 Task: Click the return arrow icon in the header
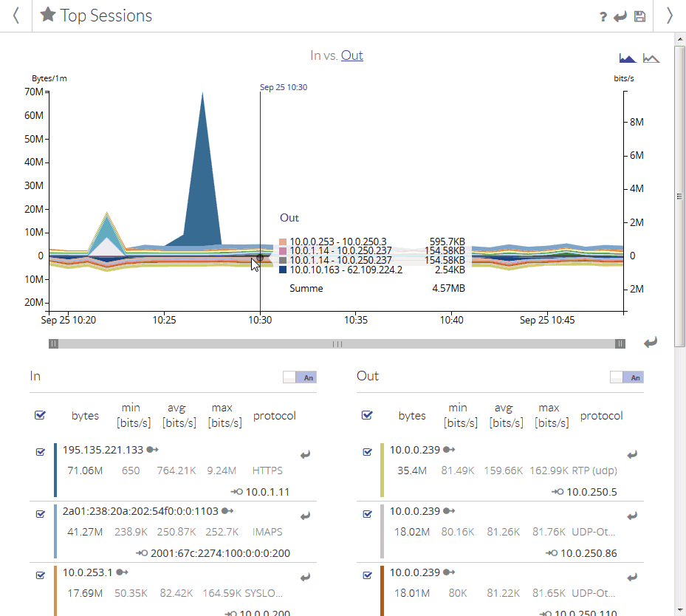point(621,17)
